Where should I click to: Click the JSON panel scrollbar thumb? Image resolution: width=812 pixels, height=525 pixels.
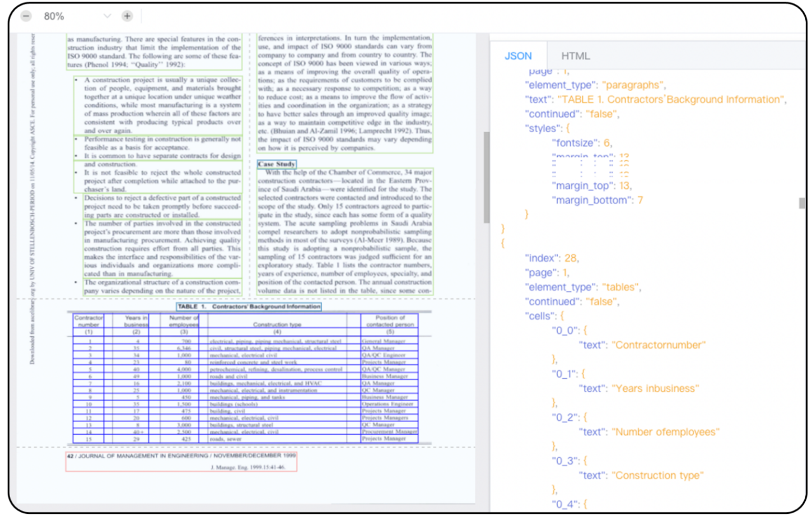[802, 203]
